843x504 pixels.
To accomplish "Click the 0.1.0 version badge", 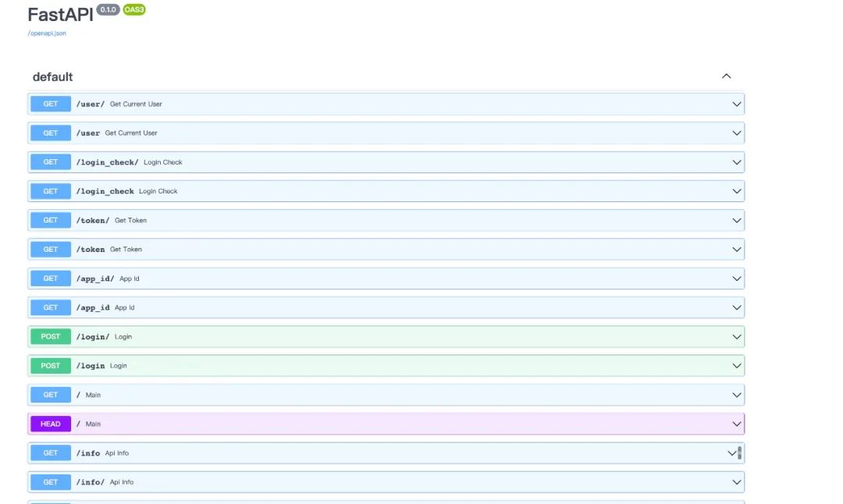I will coord(108,9).
